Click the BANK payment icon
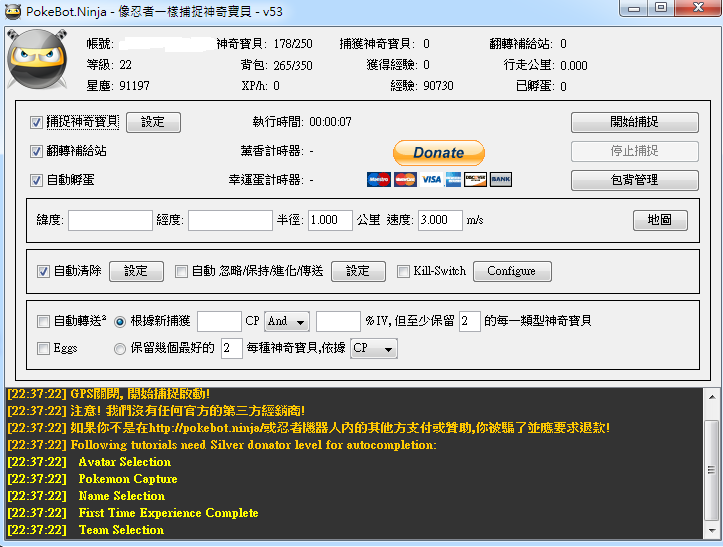The image size is (723, 547). point(501,179)
